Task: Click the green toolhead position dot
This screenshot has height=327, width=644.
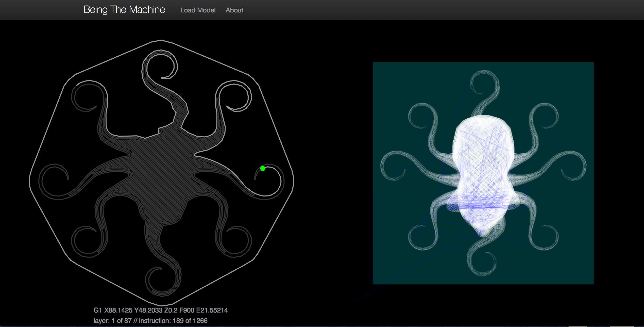Action: click(x=263, y=168)
